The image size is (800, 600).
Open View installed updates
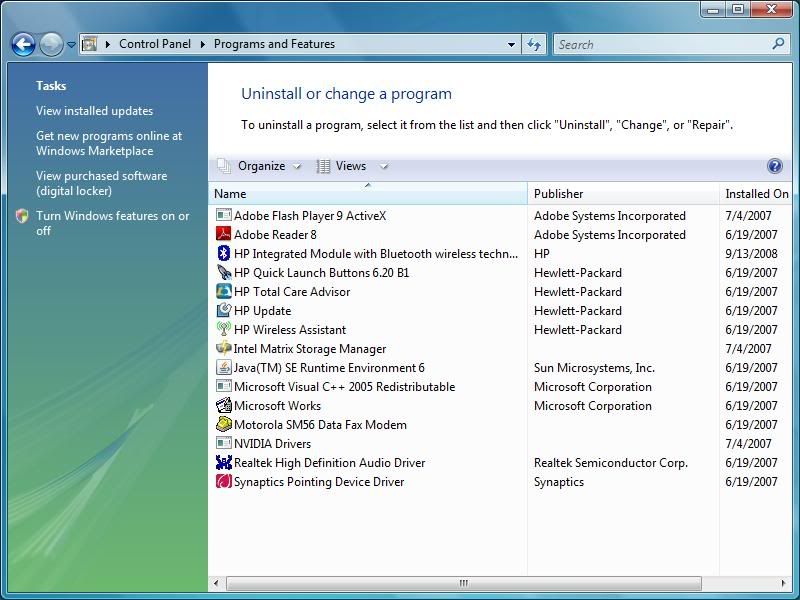(94, 111)
